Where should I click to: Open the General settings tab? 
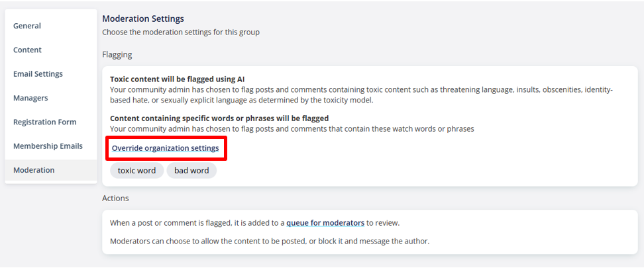point(51,26)
